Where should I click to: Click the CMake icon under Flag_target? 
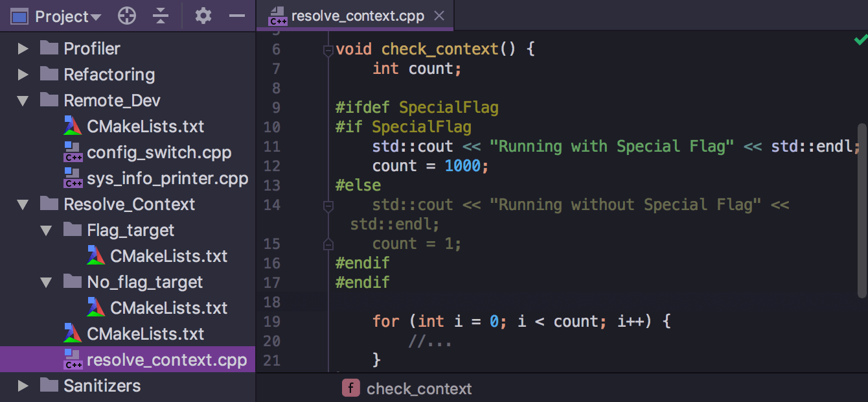tap(96, 256)
